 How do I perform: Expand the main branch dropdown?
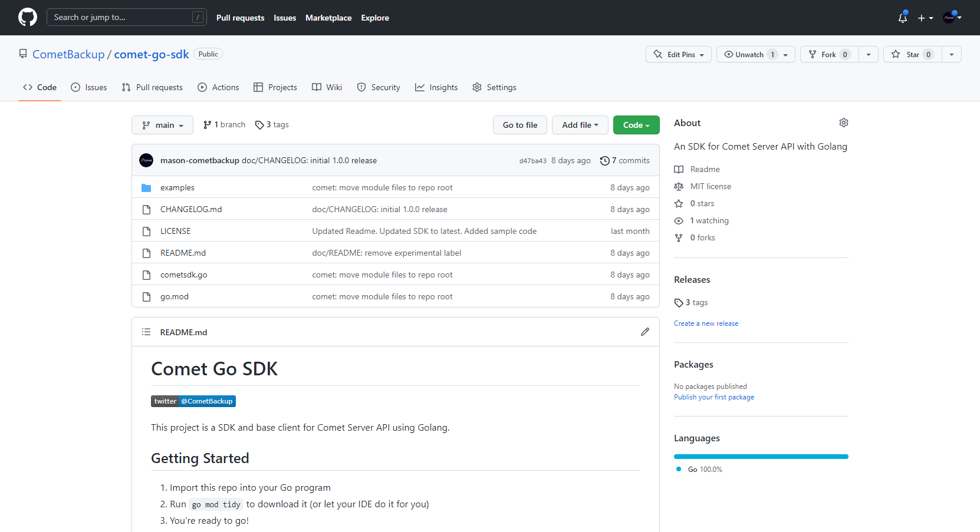coord(162,125)
